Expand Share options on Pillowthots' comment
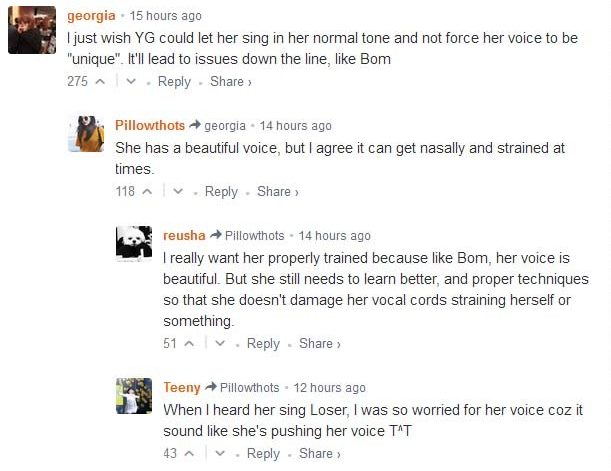 point(277,192)
